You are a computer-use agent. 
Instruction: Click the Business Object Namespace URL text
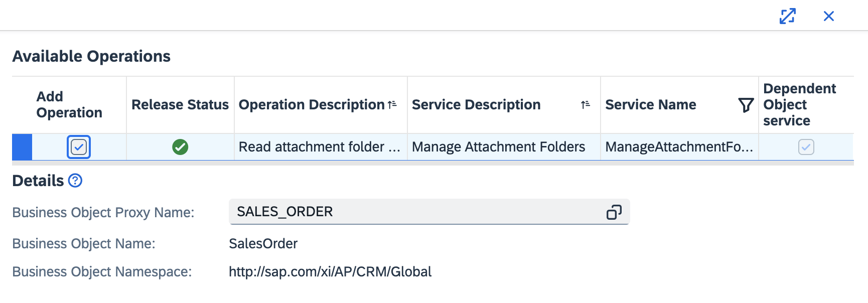pyautogui.click(x=330, y=271)
